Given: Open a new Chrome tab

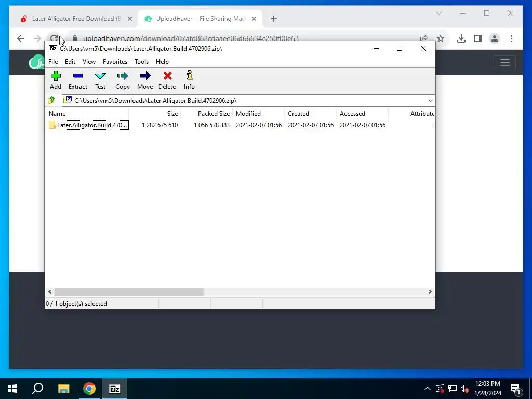Looking at the screenshot, I should tap(274, 19).
